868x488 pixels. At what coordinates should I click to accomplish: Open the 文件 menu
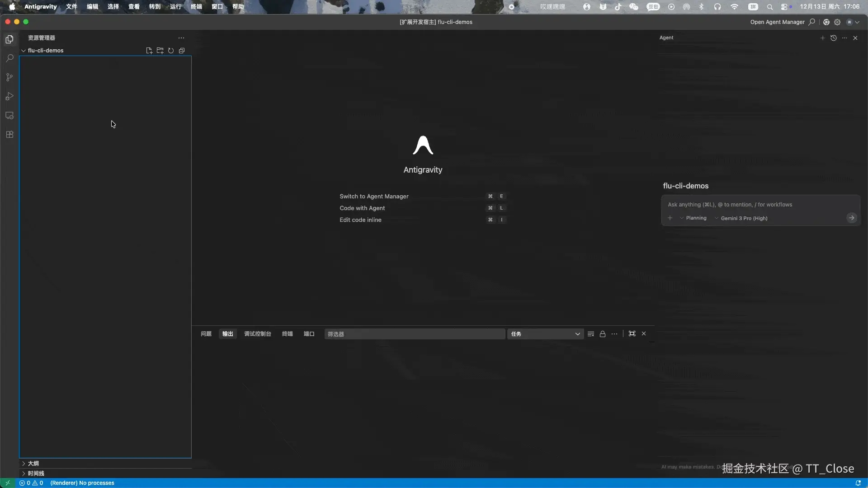click(71, 7)
